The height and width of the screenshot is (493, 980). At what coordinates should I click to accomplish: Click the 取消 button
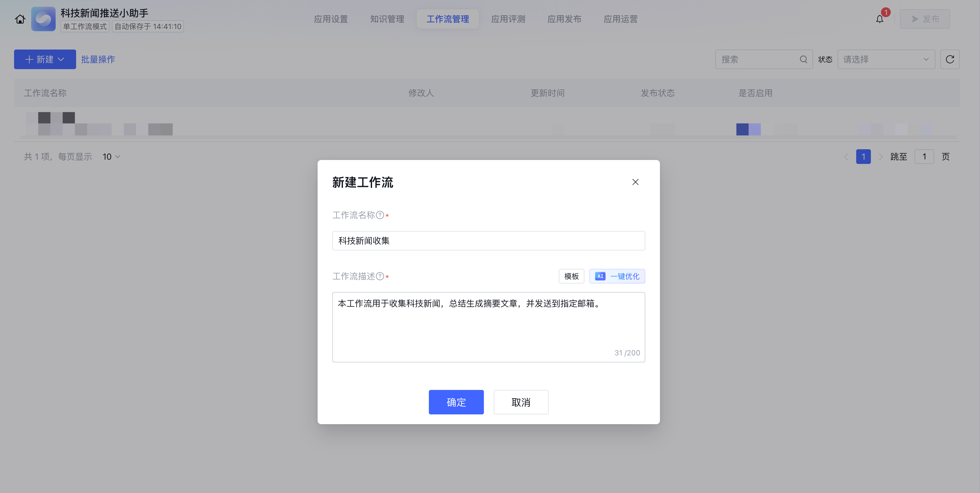(x=521, y=402)
